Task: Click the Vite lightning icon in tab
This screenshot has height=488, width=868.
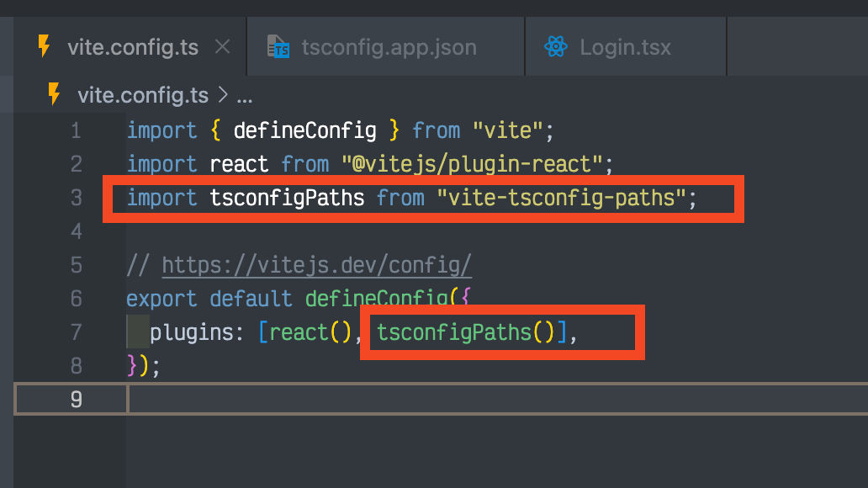Action: click(x=45, y=46)
